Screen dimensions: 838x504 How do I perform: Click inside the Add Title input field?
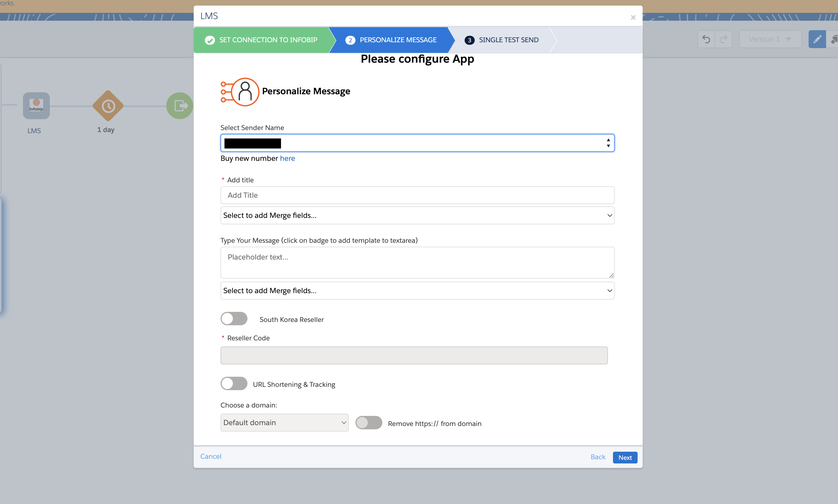tap(417, 195)
